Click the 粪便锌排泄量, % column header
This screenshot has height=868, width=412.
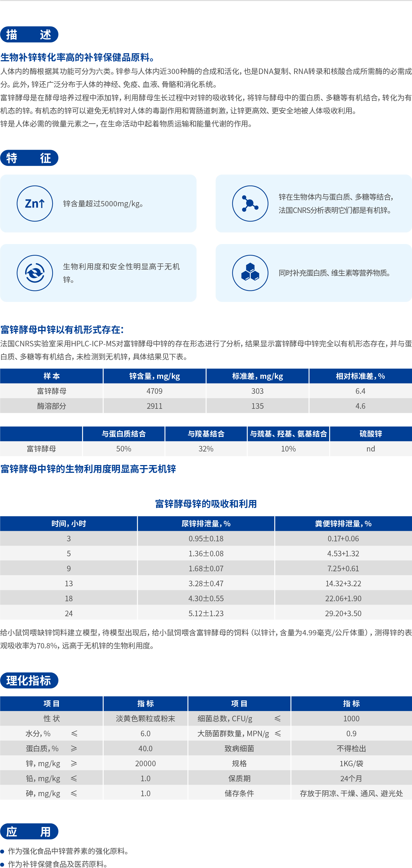[x=343, y=524]
